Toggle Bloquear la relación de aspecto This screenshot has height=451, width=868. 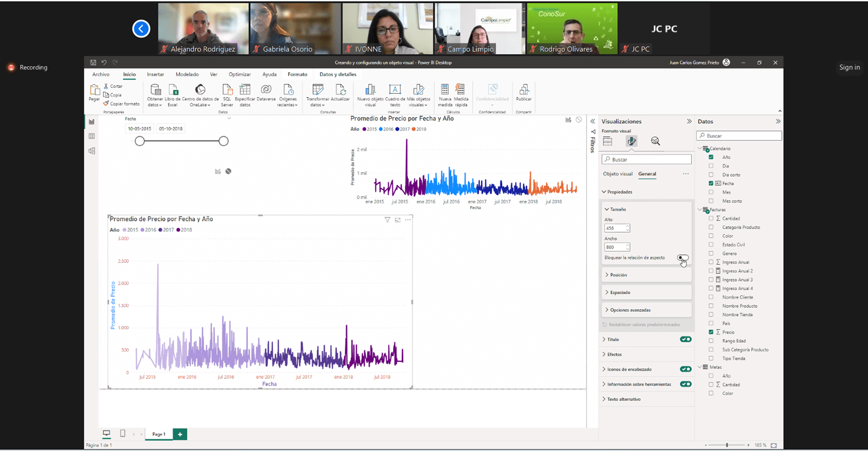[x=683, y=258]
